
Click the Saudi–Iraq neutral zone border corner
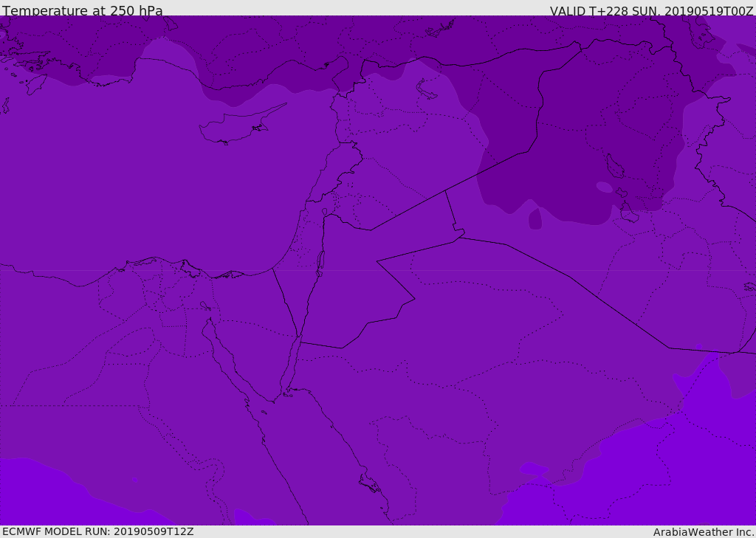tap(458, 233)
